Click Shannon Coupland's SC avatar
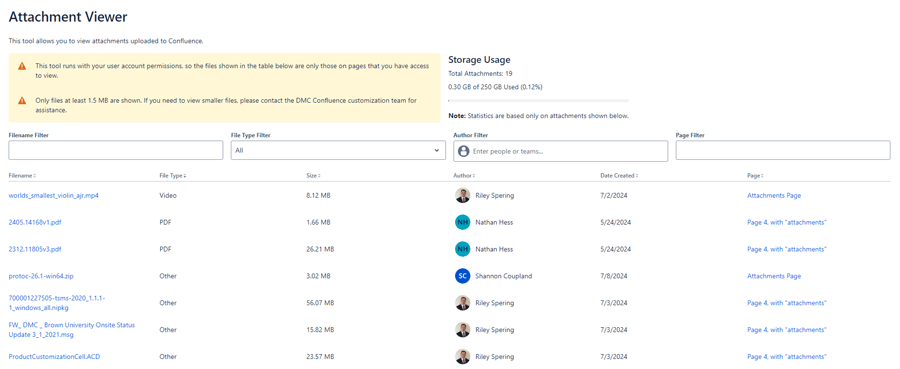Screen dimensions: 900x369 (x=463, y=276)
